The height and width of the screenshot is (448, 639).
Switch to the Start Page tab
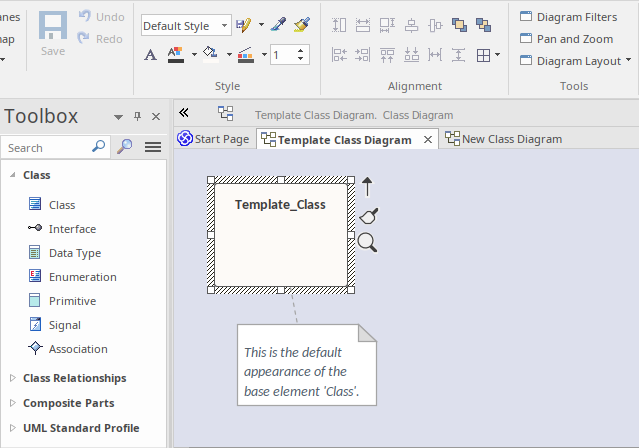pos(213,139)
